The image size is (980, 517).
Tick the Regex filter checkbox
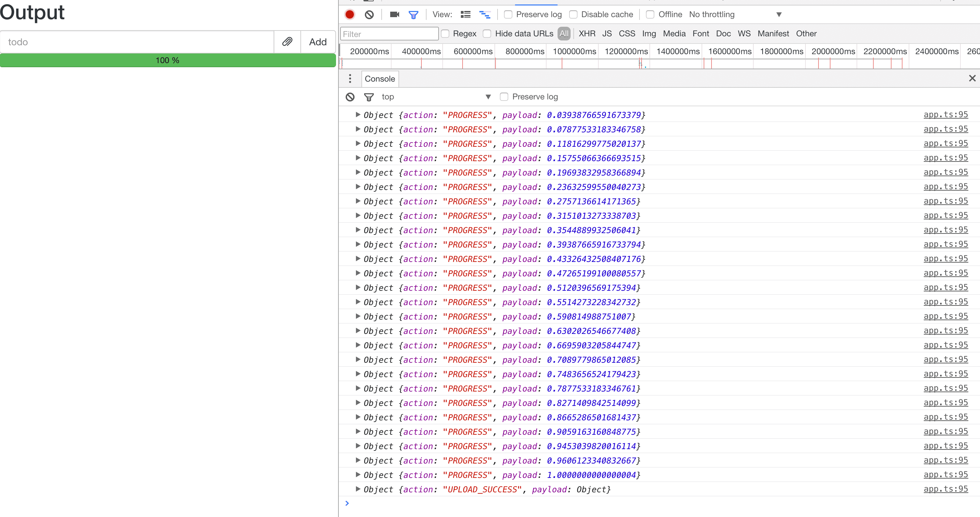coord(445,34)
